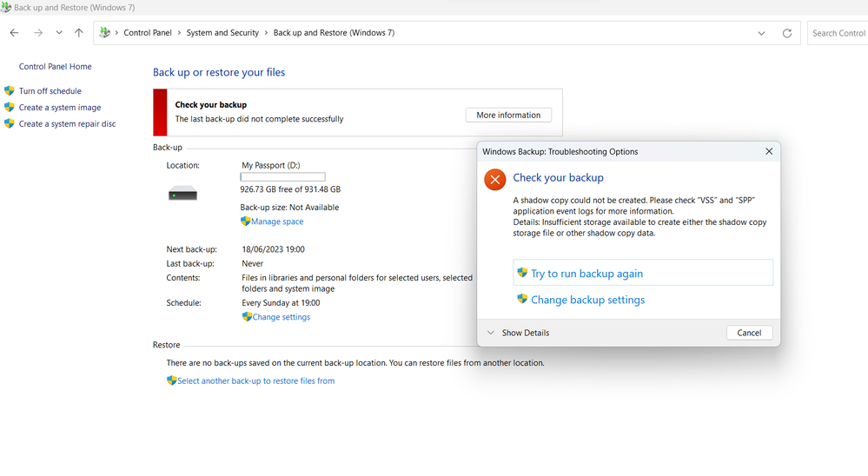Image resolution: width=868 pixels, height=476 pixels.
Task: Click the Back-up size: Not Available text
Action: pos(289,208)
